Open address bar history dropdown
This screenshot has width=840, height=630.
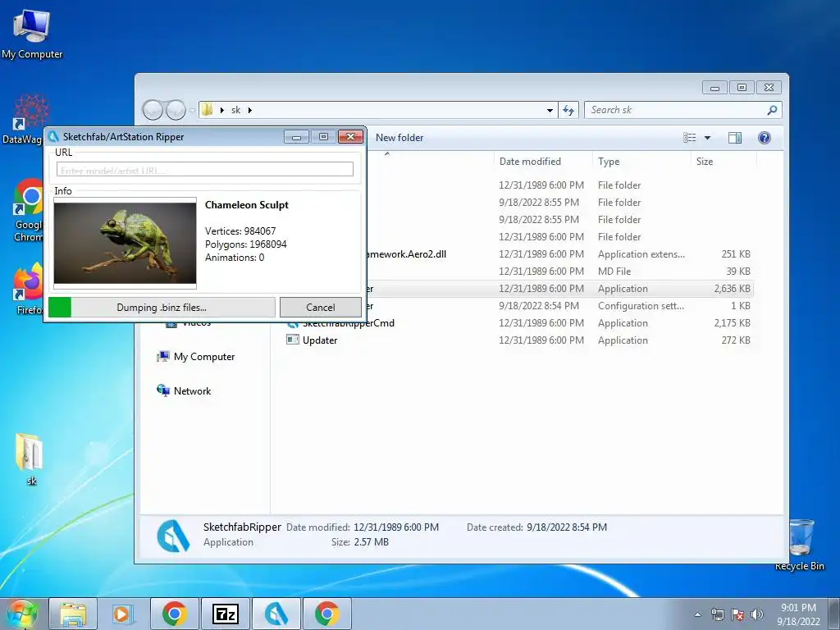pos(550,111)
